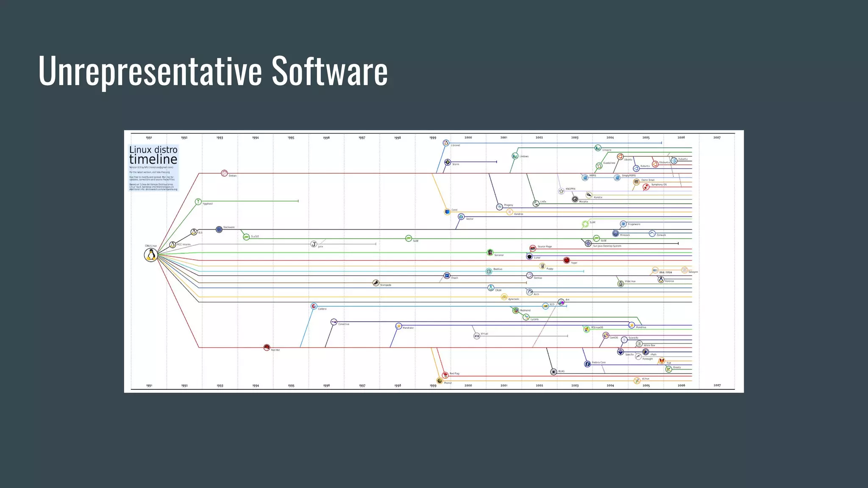Click the Red Hat logo icon
This screenshot has height=488, width=868.
(x=267, y=347)
